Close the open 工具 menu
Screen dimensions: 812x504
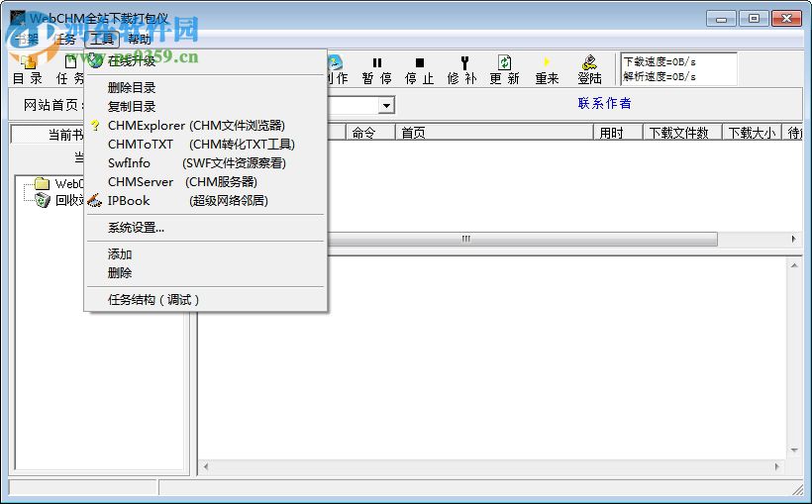coord(102,39)
